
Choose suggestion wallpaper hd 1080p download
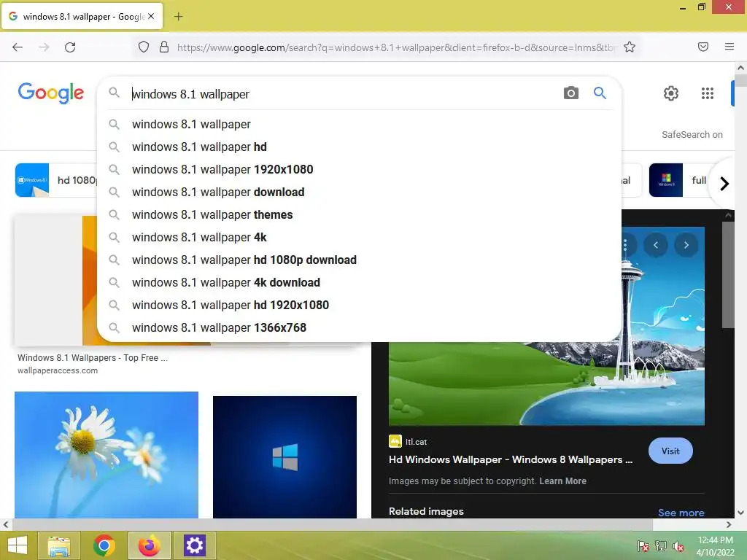[x=360, y=260]
